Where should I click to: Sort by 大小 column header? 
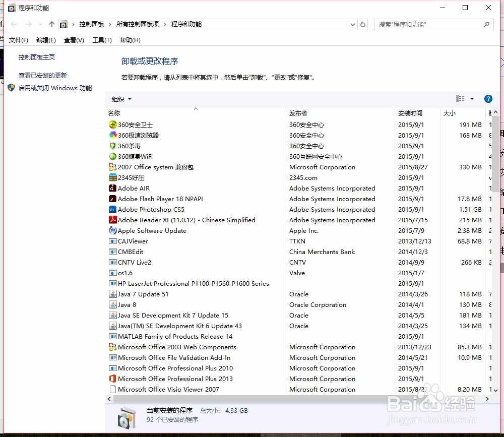click(462, 113)
